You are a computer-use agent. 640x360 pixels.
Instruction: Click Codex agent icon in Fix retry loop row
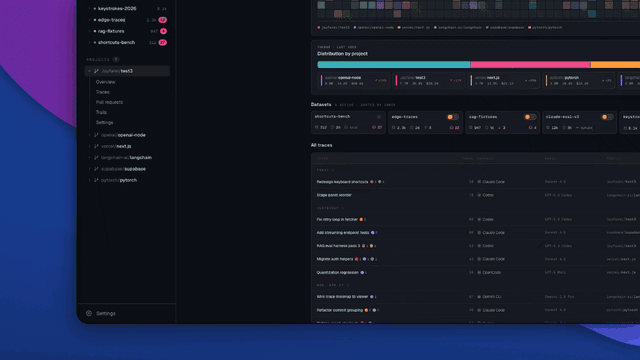click(479, 220)
